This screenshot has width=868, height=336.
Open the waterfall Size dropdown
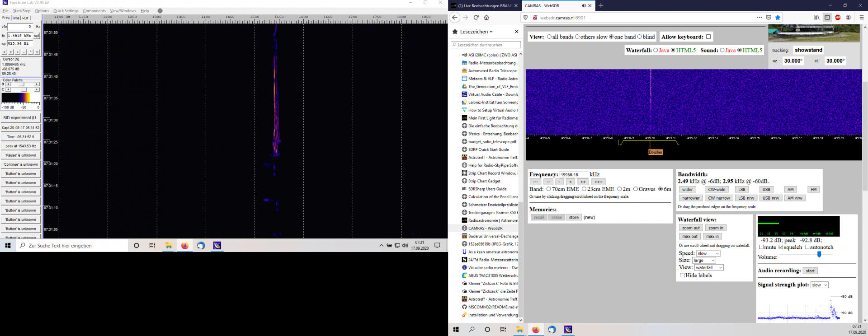point(704,261)
